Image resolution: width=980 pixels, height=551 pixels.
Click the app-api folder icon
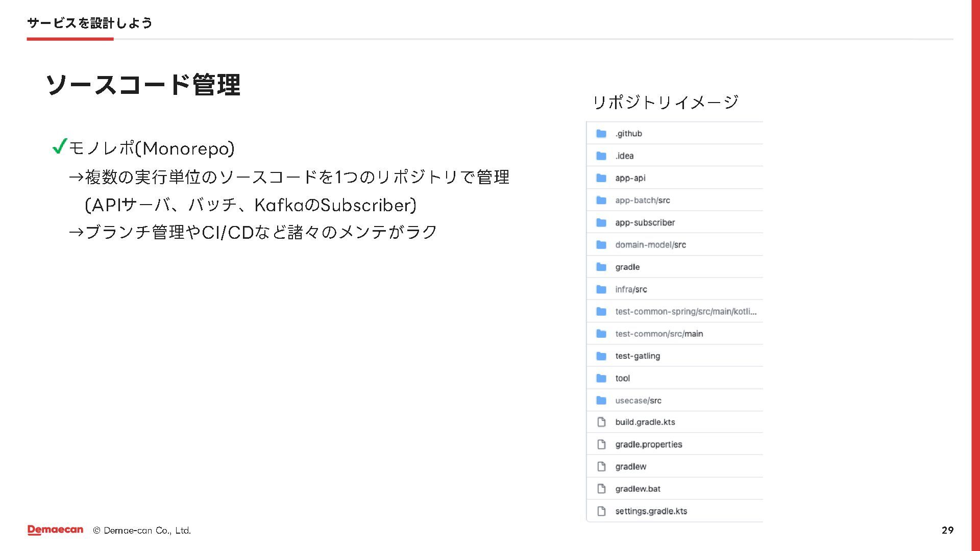[x=601, y=178]
